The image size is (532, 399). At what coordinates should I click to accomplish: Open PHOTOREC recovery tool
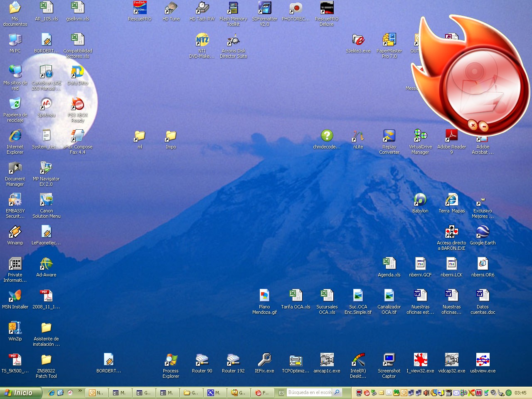pos(296,7)
